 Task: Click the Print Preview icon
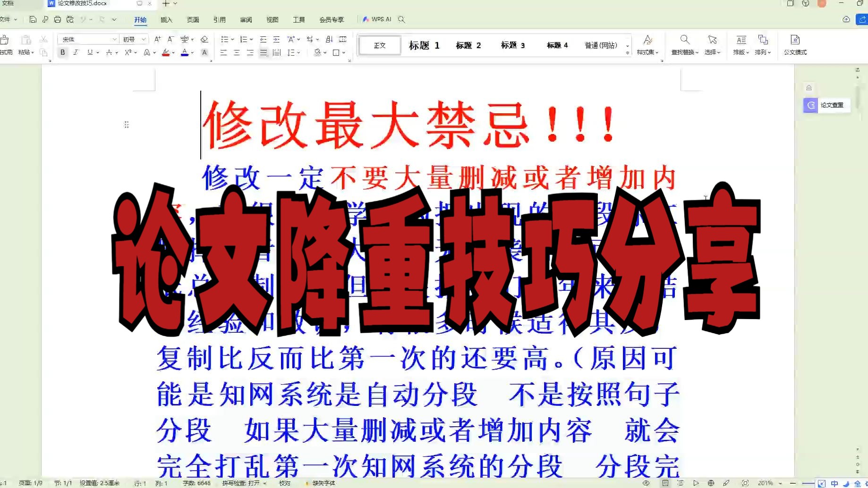click(x=70, y=19)
